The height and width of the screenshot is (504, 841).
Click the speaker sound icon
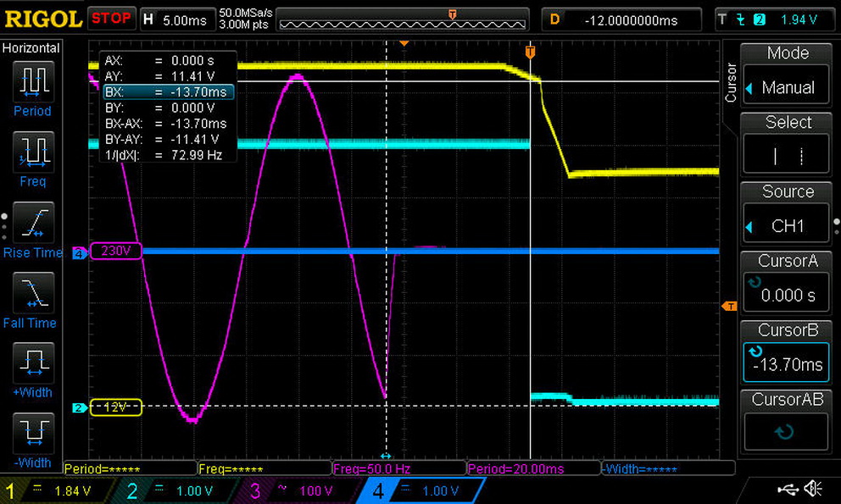coord(813,489)
